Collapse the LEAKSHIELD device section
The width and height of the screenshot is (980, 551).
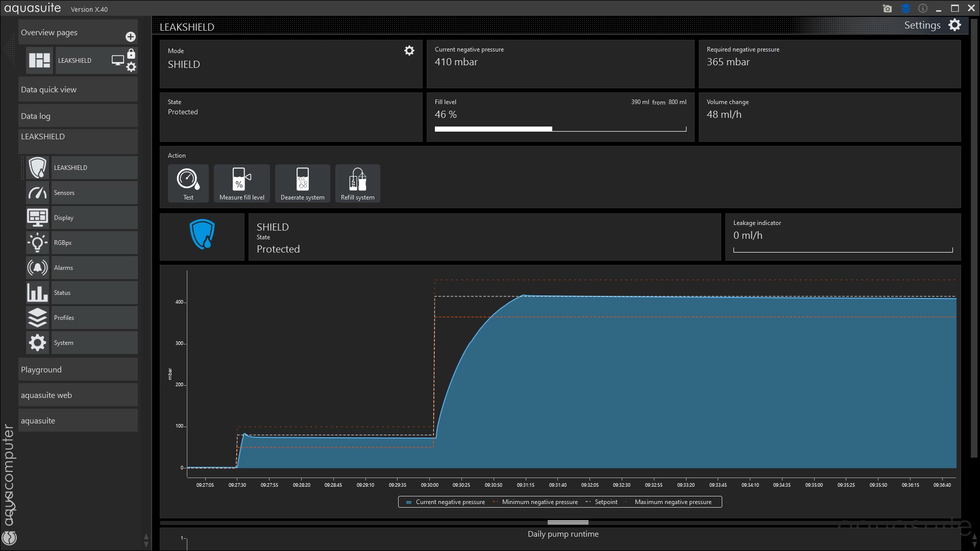(x=78, y=141)
